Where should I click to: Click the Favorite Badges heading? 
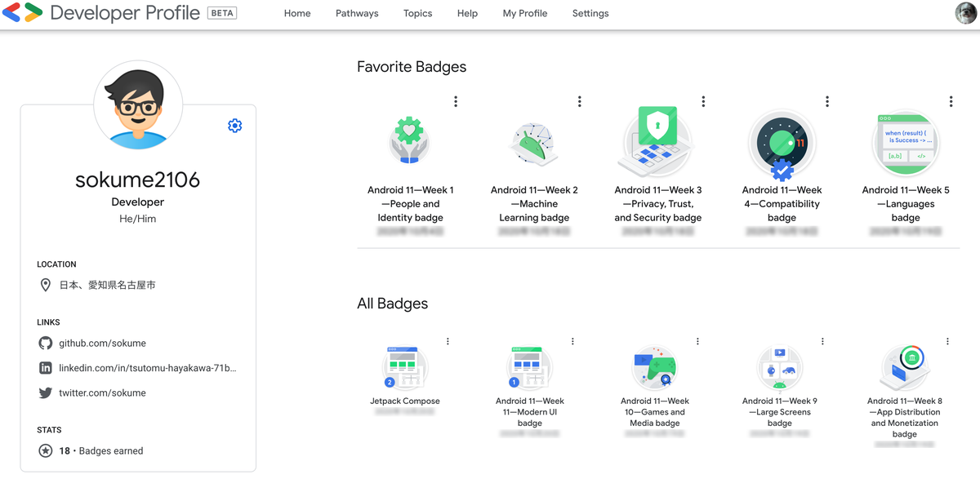412,67
